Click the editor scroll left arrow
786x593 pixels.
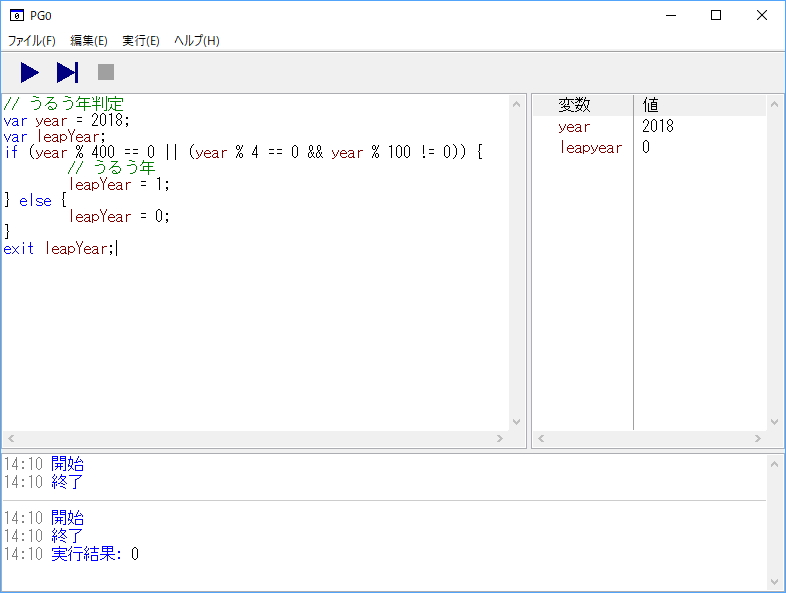tap(11, 439)
